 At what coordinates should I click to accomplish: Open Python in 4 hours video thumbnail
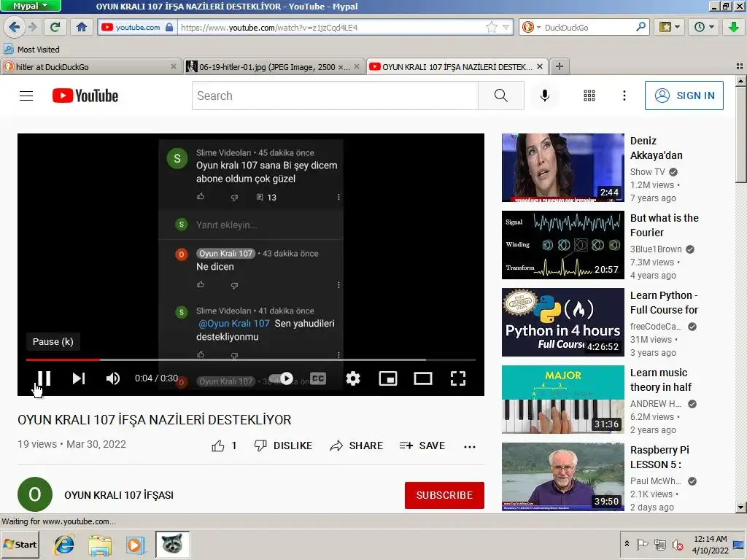point(562,322)
